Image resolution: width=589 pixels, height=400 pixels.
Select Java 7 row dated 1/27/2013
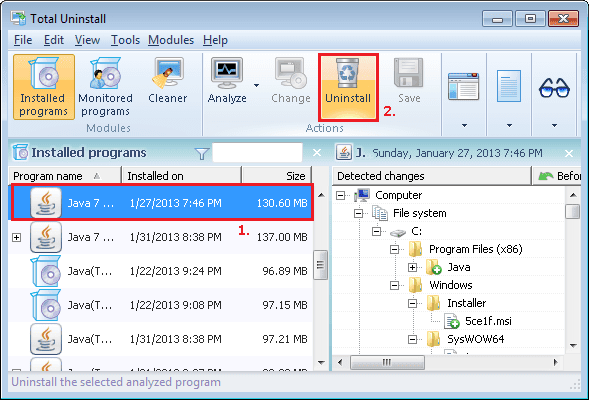coord(162,202)
